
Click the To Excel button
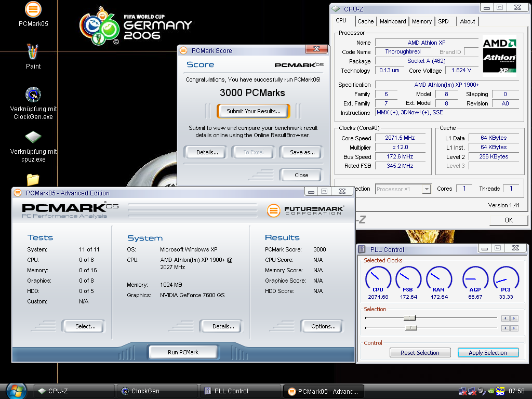pyautogui.click(x=254, y=152)
